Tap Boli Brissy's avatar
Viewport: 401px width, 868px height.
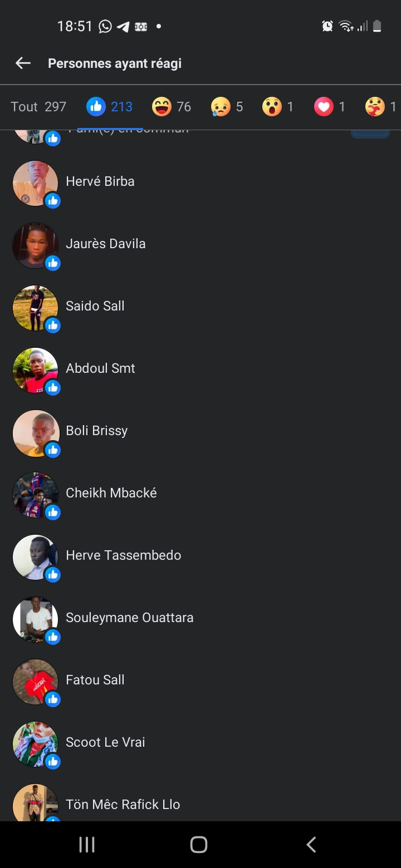pyautogui.click(x=35, y=432)
